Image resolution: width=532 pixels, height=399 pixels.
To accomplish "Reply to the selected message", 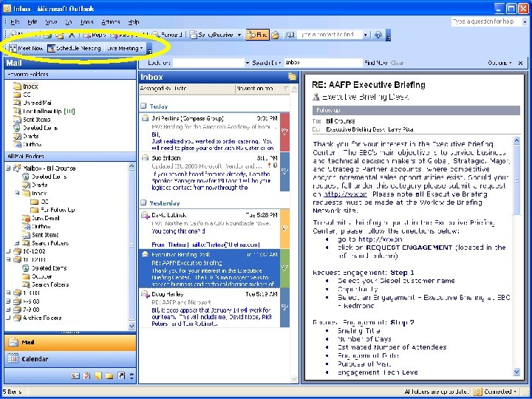I will pos(95,35).
